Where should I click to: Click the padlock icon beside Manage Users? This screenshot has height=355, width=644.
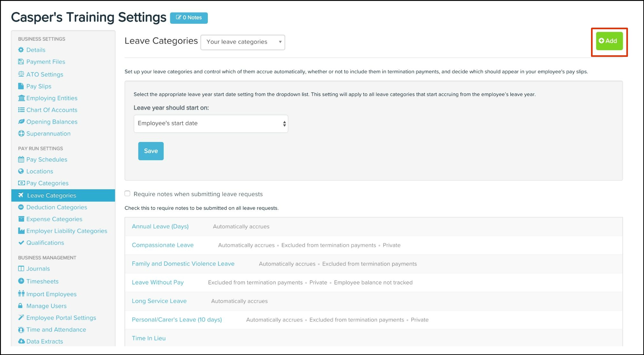click(x=21, y=306)
